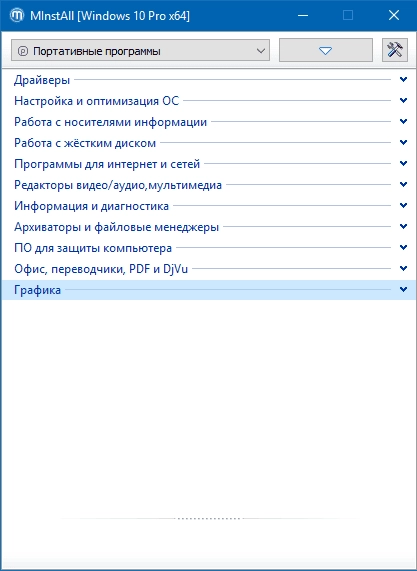Expand Настройка и оптимизация ОС chevron
This screenshot has width=417, height=571.
[403, 100]
